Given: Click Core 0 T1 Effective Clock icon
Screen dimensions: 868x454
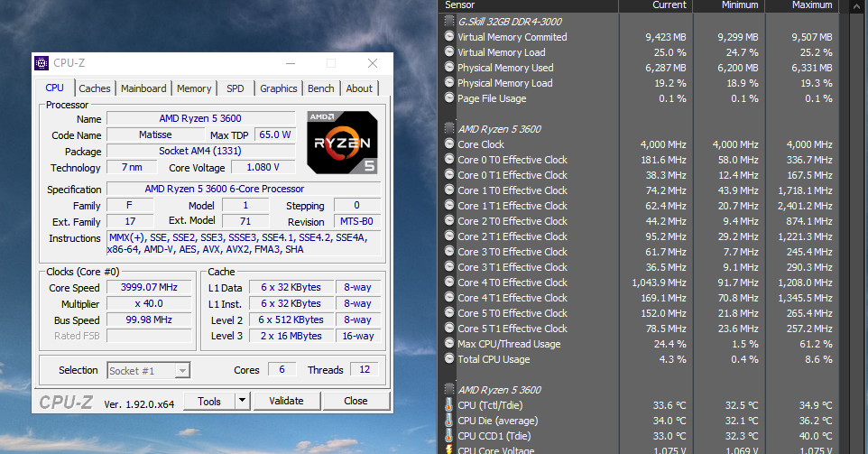Looking at the screenshot, I should [x=449, y=174].
